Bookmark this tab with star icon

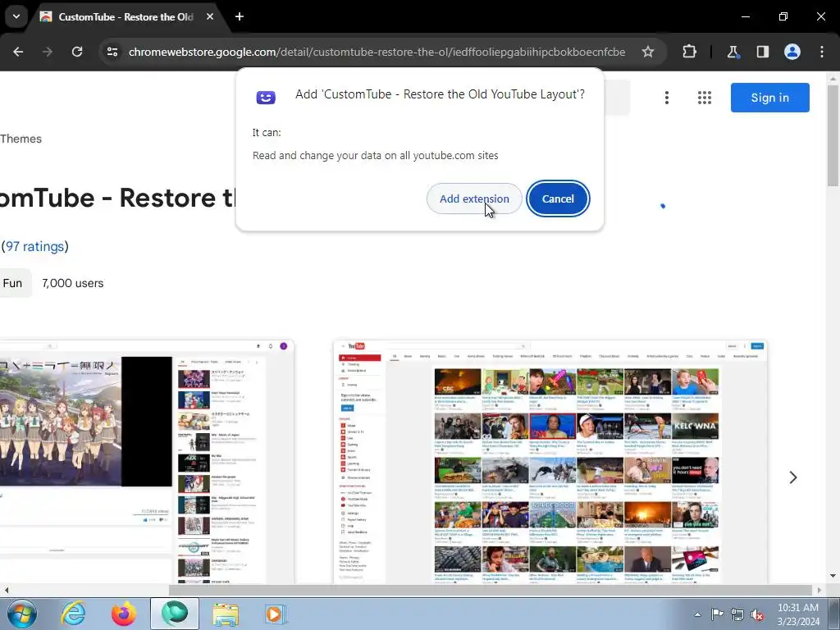[x=648, y=52]
